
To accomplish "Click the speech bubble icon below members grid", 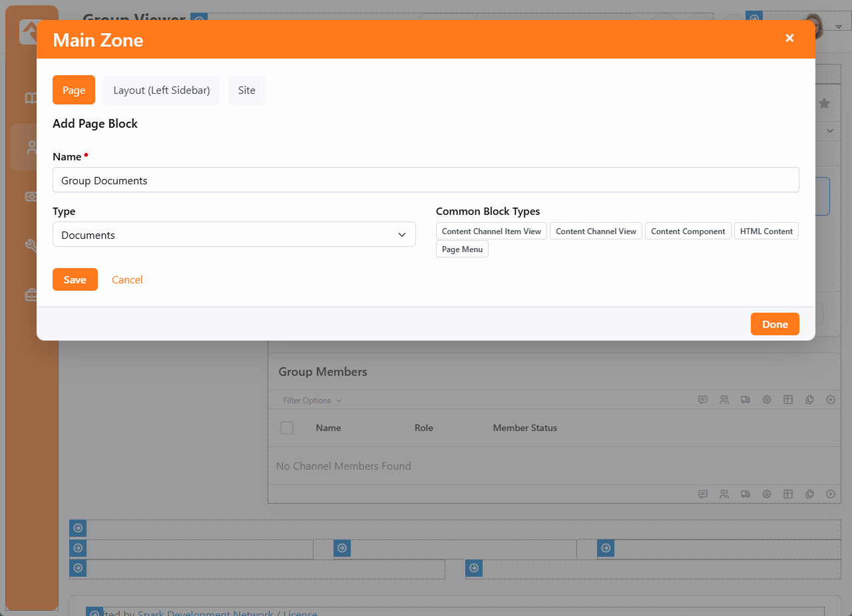I will click(x=703, y=494).
